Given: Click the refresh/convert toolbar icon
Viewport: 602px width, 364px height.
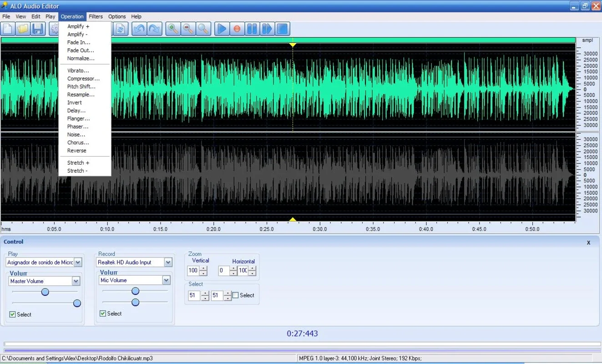Looking at the screenshot, I should click(121, 29).
